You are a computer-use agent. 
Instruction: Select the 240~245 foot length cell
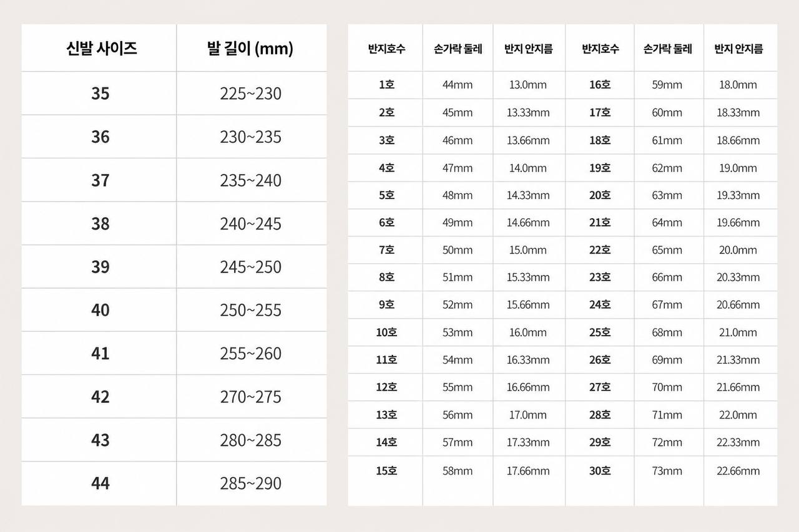[250, 223]
